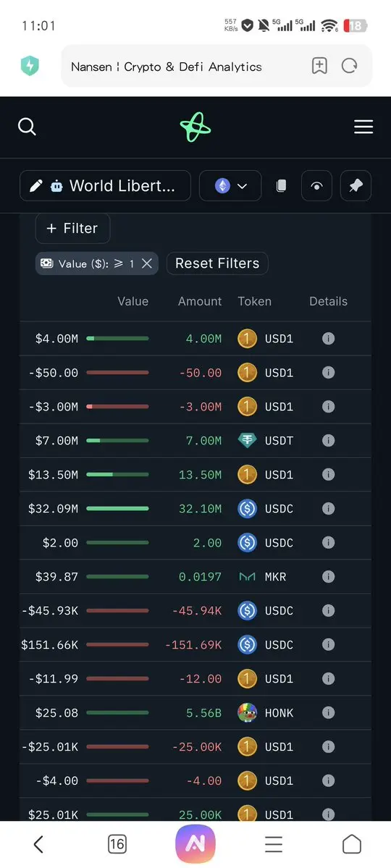Click the HONK token icon
Image resolution: width=391 pixels, height=868 pixels.
[x=247, y=713]
